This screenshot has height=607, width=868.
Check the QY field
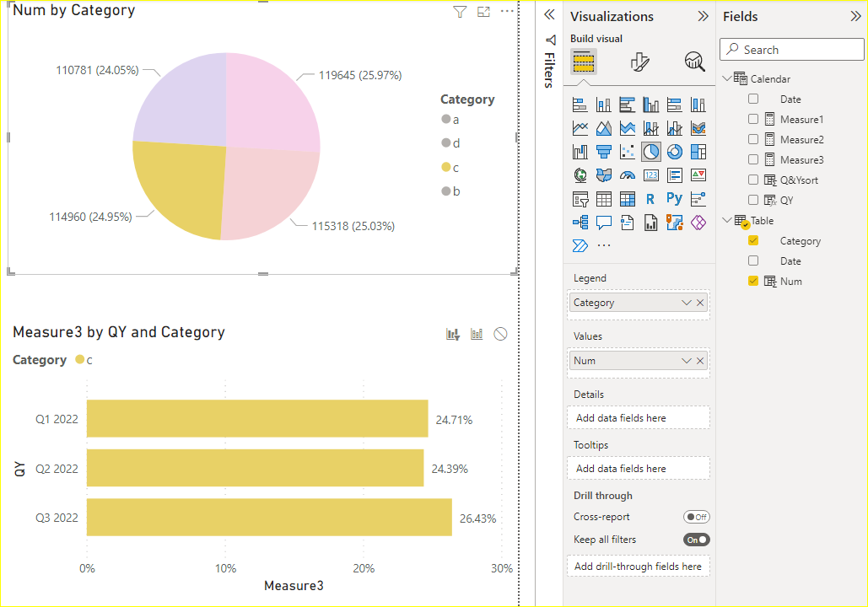pyautogui.click(x=752, y=200)
